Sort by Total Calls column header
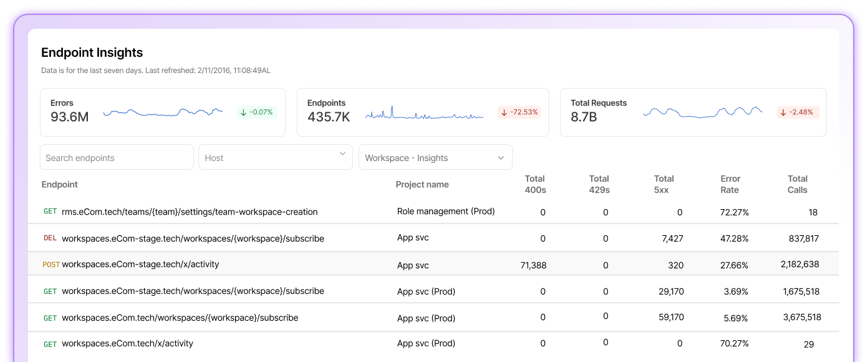The height and width of the screenshot is (362, 868). [x=797, y=184]
